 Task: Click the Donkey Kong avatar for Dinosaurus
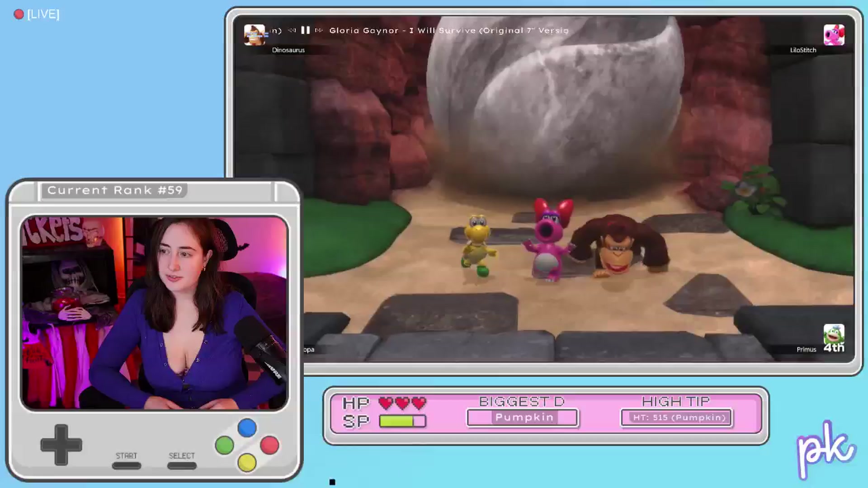pyautogui.click(x=255, y=35)
